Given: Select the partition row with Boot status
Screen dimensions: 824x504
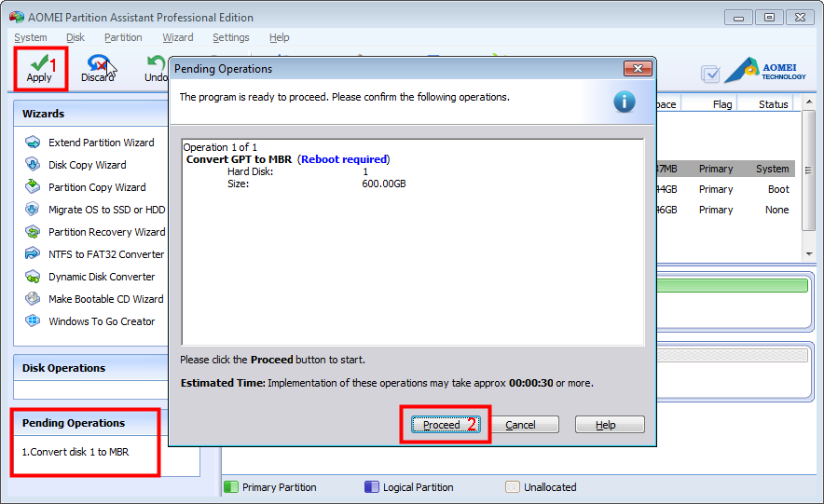Looking at the screenshot, I should [x=726, y=189].
